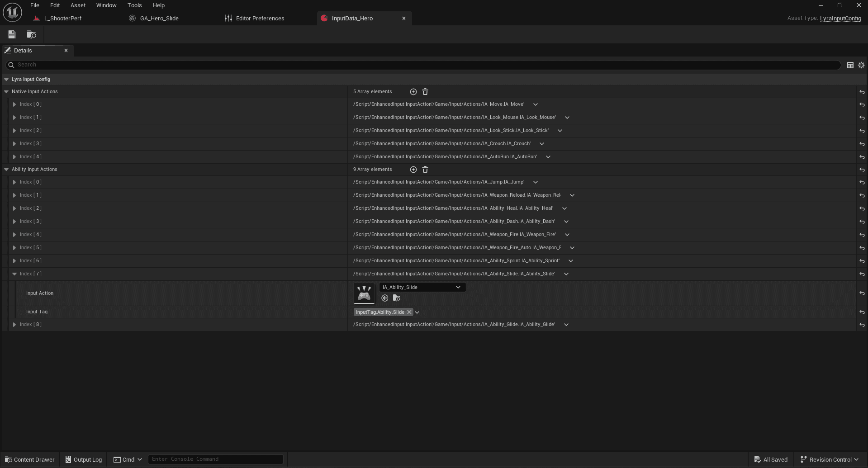Screen dimensions: 868x468
Task: Click Browse to asset in Content Browser icon
Action: tap(31, 34)
